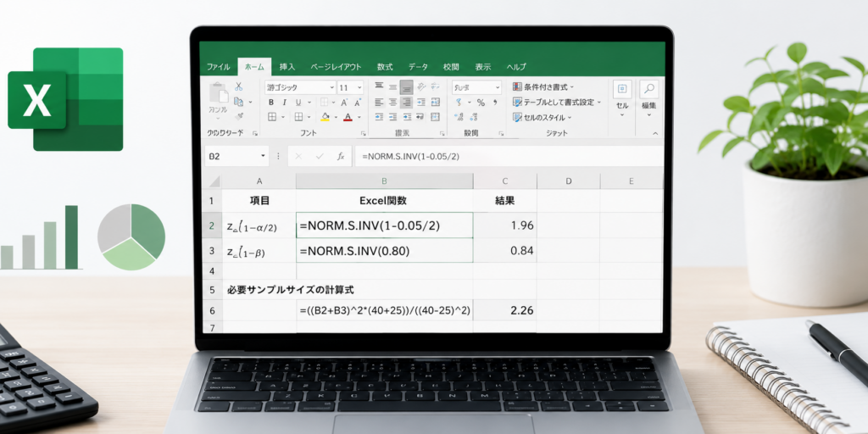Switch to the 数式 tab
This screenshot has width=868, height=434.
coord(385,67)
